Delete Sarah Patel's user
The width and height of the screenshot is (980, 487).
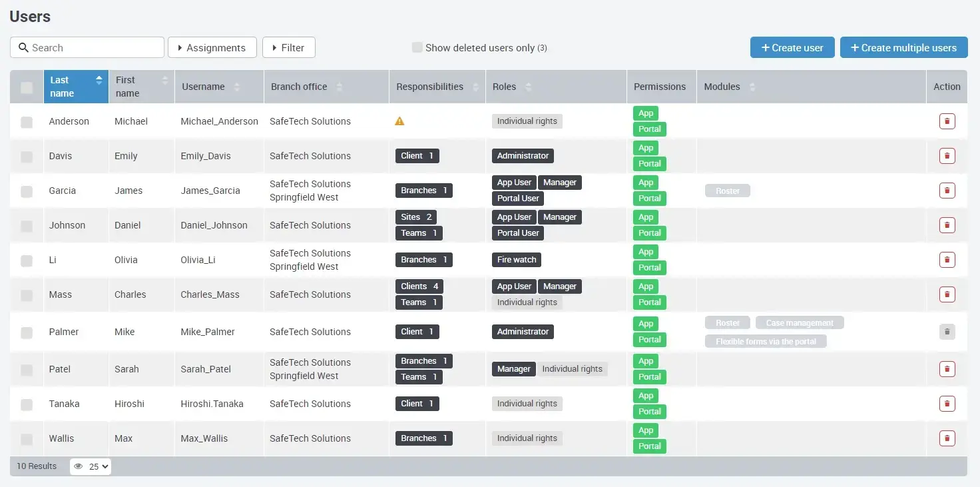[947, 368]
